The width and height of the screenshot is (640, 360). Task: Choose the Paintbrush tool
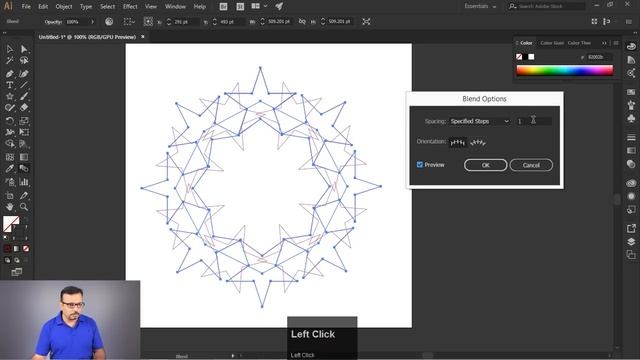(24, 97)
